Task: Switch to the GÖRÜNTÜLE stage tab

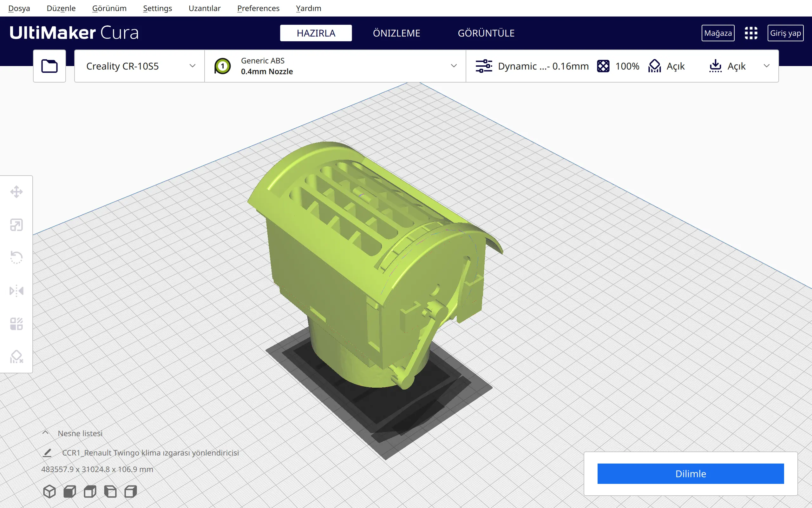Action: (x=486, y=33)
